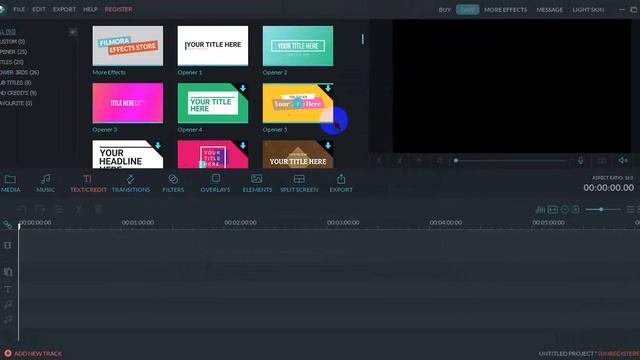Select the Titles (25) category
The image size is (640, 360).
point(12,62)
